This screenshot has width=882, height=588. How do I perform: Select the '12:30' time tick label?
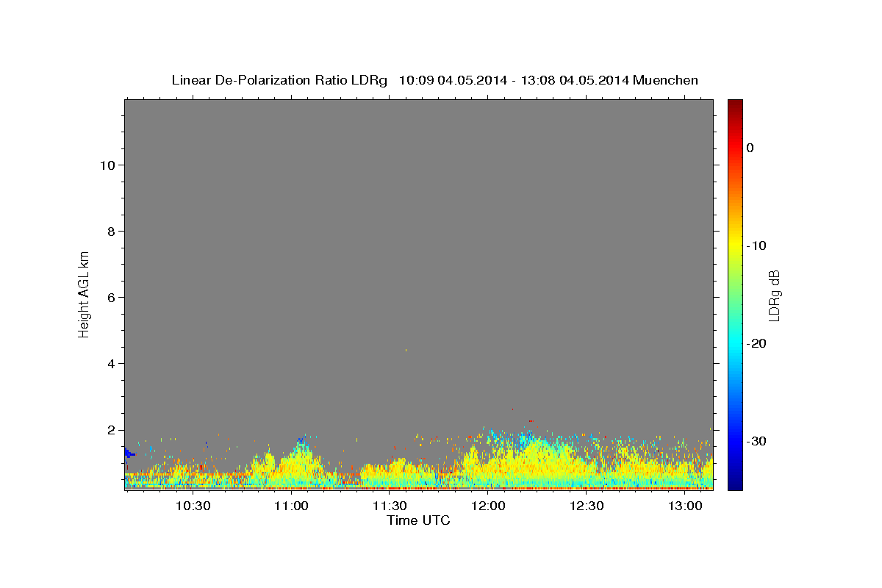(587, 506)
